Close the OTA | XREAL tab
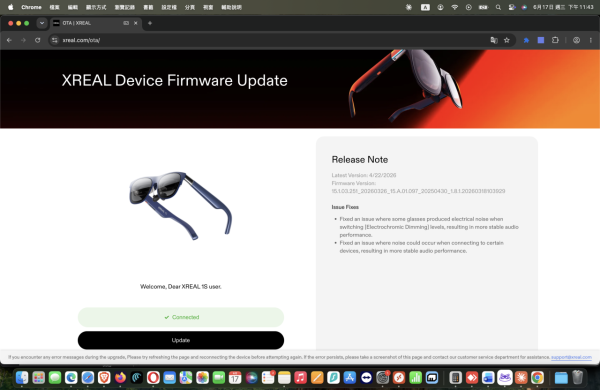Viewport: 600px width, 390px height. [135, 23]
